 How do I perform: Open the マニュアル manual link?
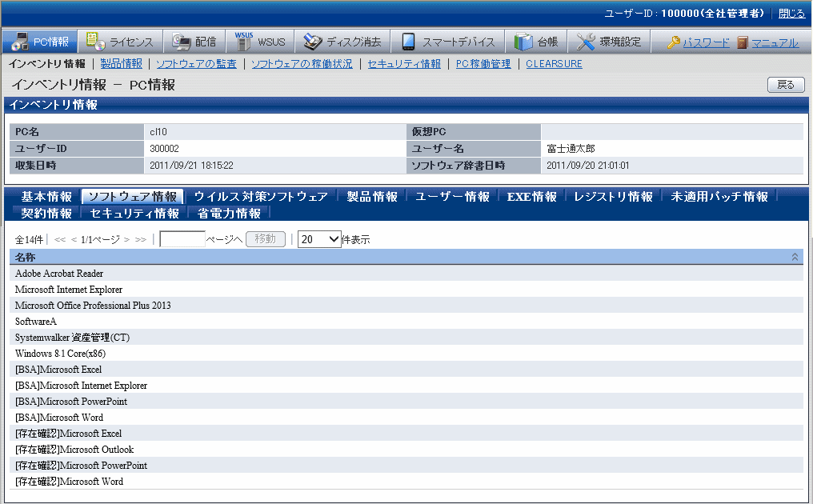pyautogui.click(x=743, y=42)
